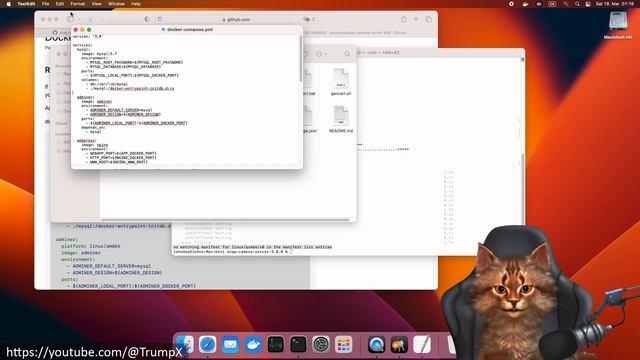Open Finder from the Dock

pos(185,345)
